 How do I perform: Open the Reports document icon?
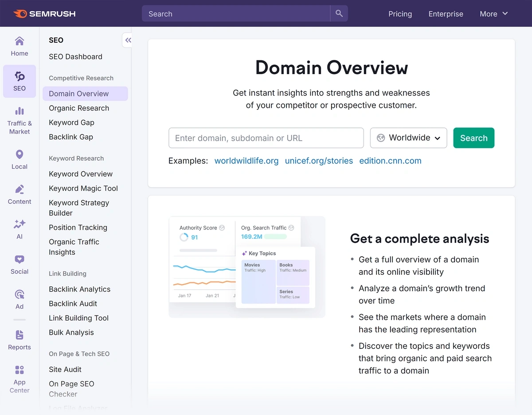point(20,335)
